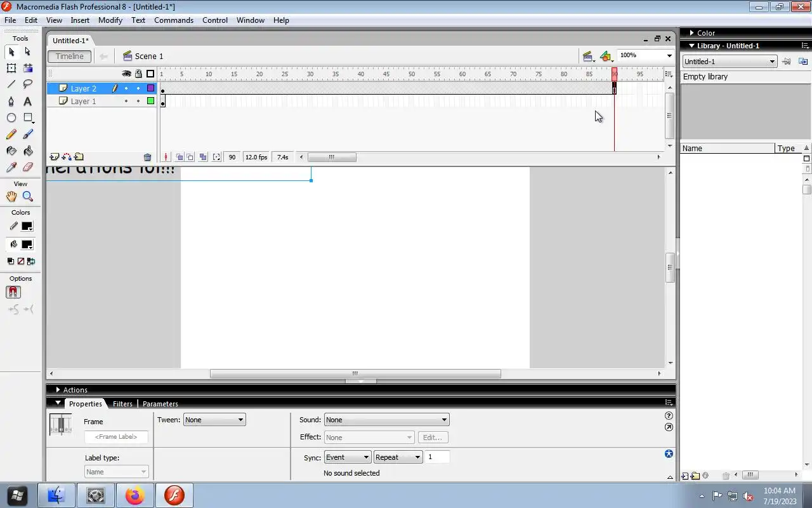Open the Library document Untitled-1 dropdown
Screen dimensions: 812x508
730,62
